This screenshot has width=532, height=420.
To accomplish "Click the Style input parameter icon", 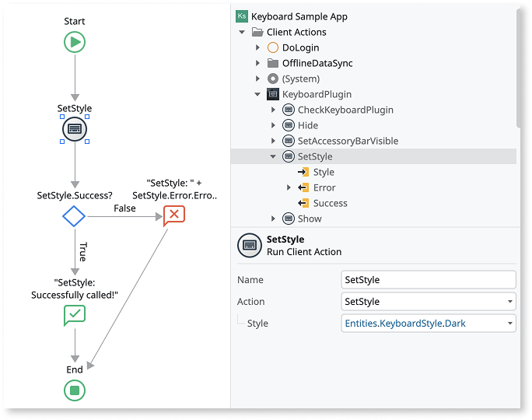I will point(303,172).
